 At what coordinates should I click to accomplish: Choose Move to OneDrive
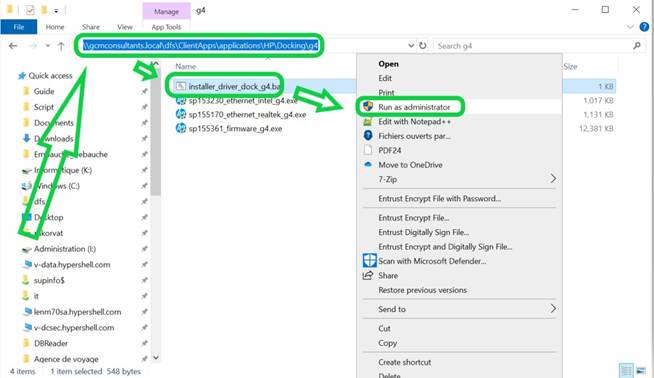tap(410, 165)
